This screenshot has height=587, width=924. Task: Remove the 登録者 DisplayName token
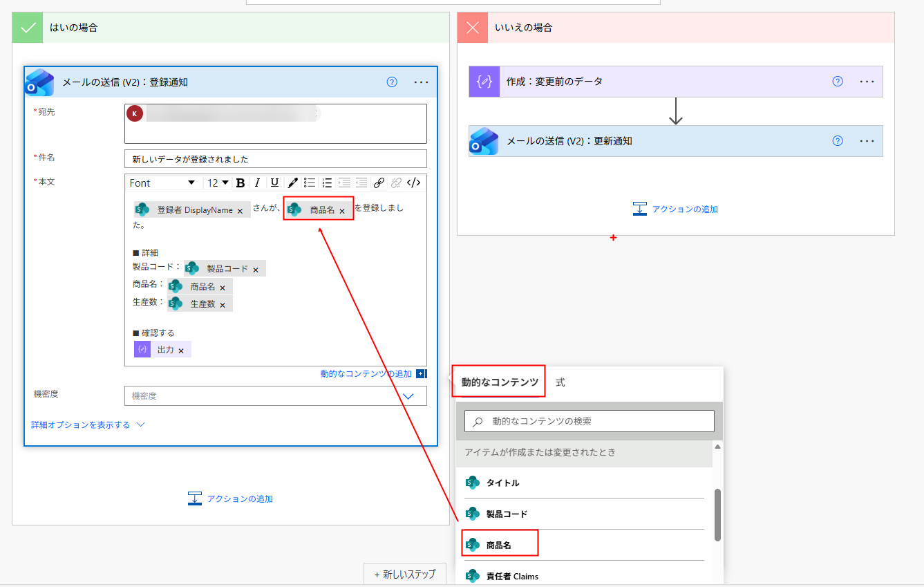240,211
